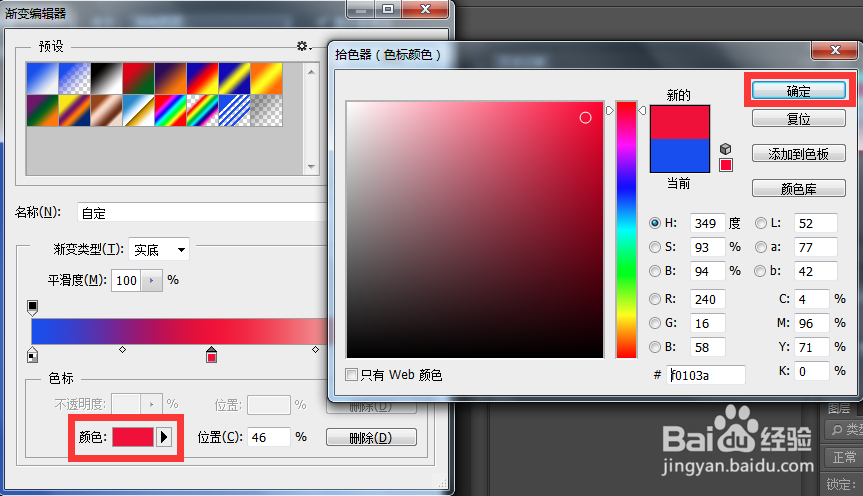Click the left midpoint diamond under gradient bar
The image size is (863, 496).
[123, 350]
